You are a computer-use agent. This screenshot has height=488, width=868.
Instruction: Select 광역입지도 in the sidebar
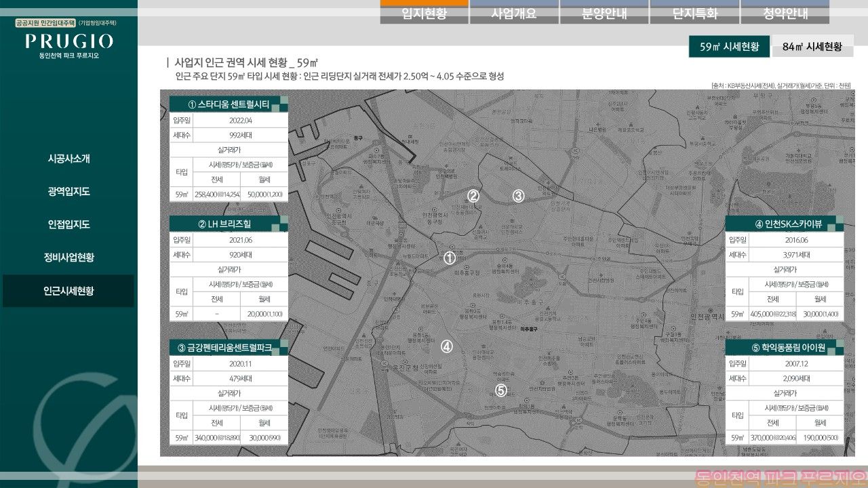68,192
